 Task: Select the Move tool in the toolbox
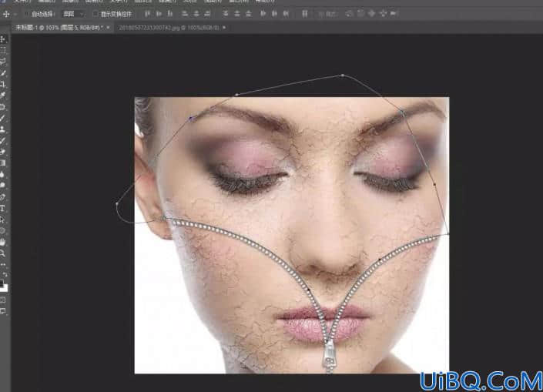[x=3, y=39]
